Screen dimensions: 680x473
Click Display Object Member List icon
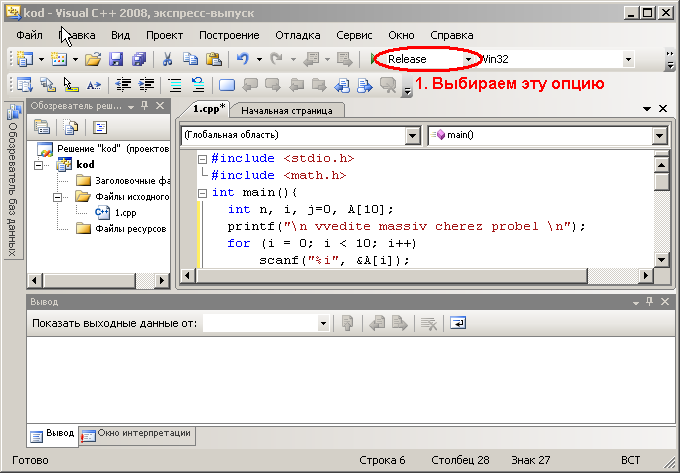point(25,85)
